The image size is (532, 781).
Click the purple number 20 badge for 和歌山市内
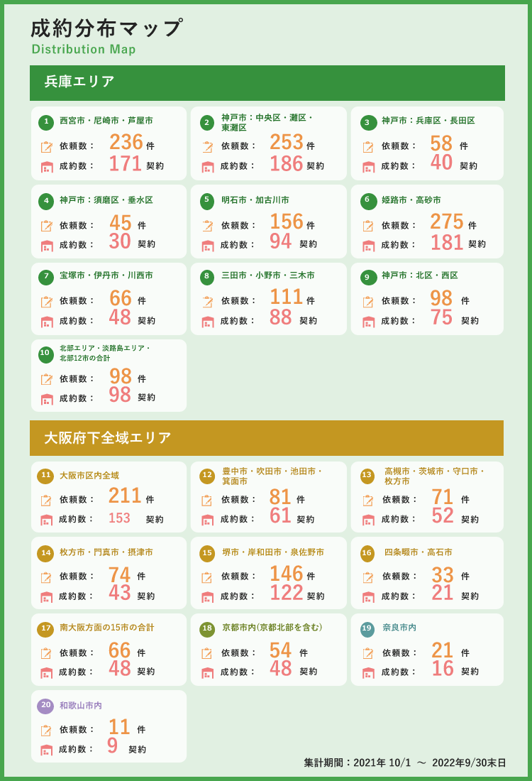pyautogui.click(x=46, y=705)
